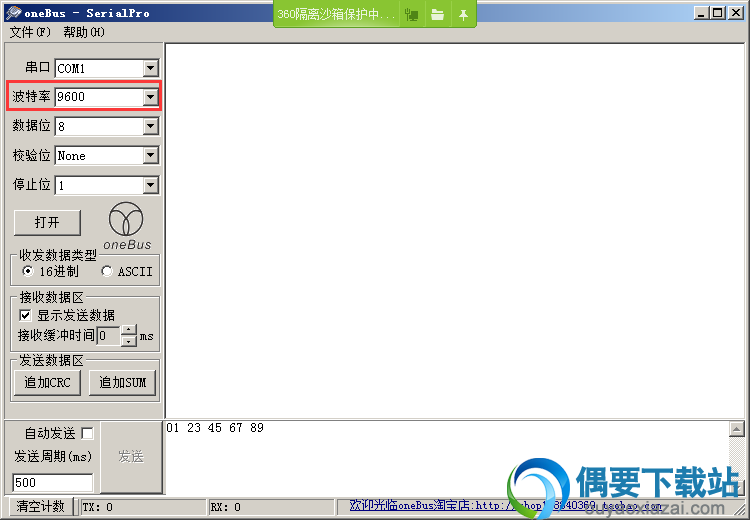Select the ASCII radio button
This screenshot has width=750, height=520.
tap(107, 271)
